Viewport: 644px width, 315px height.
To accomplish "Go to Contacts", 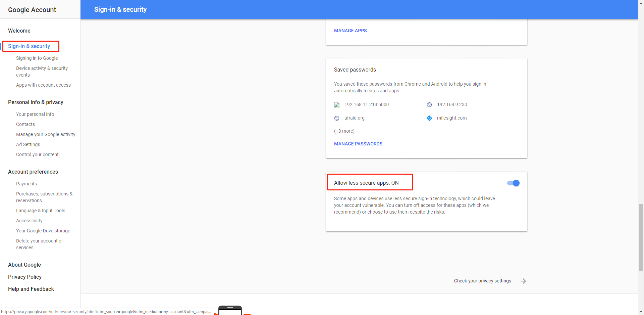I will pyautogui.click(x=25, y=124).
